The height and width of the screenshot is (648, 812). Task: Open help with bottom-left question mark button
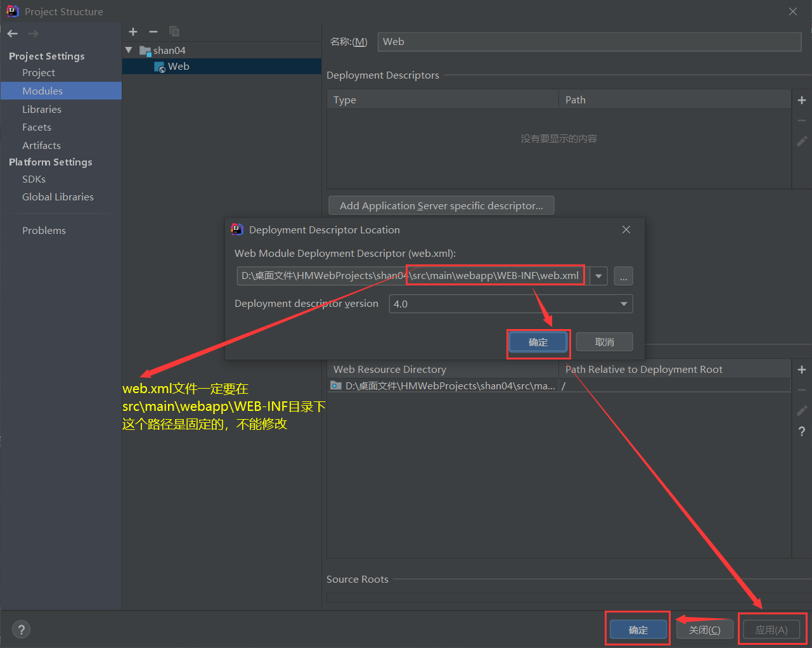point(22,630)
